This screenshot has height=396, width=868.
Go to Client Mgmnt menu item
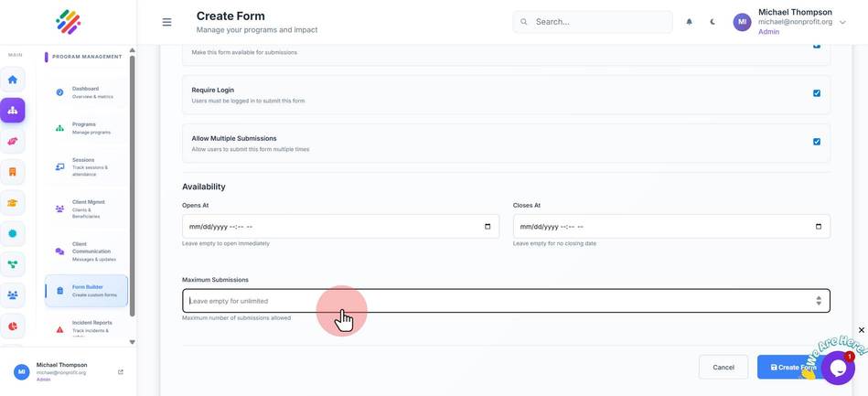click(86, 209)
